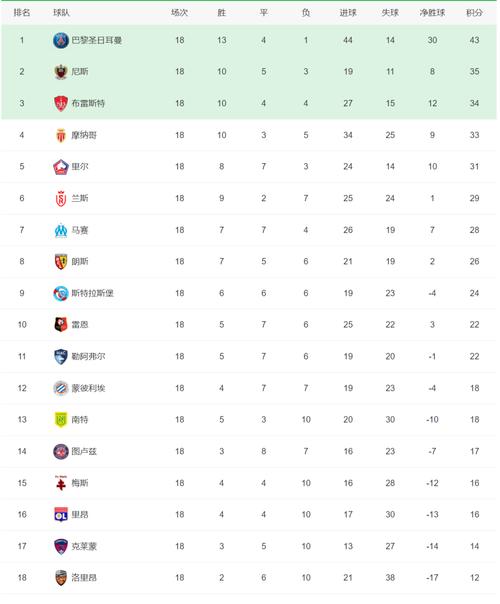Click the Lens club badge
Viewport: 500px width, 604px height.
60,262
